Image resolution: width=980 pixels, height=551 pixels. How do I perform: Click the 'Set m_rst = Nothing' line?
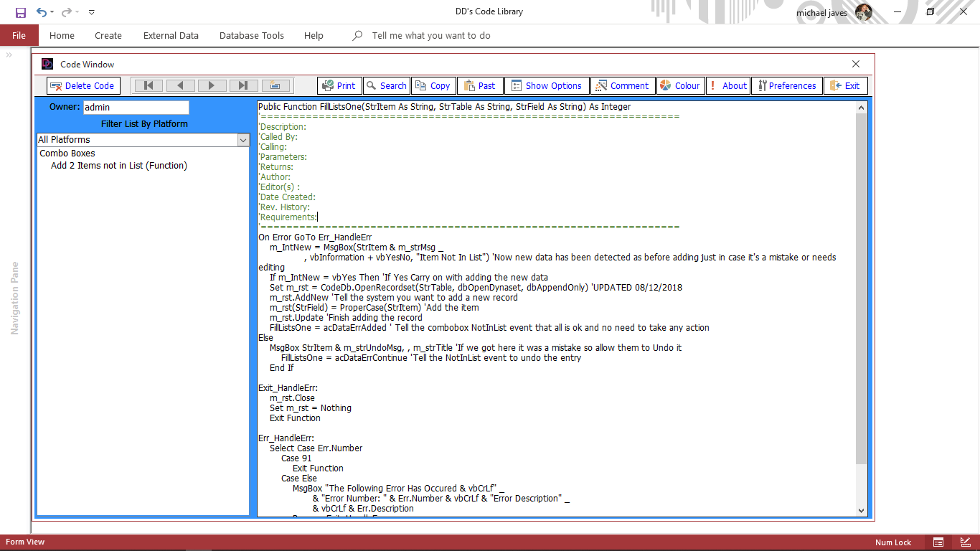click(x=311, y=408)
